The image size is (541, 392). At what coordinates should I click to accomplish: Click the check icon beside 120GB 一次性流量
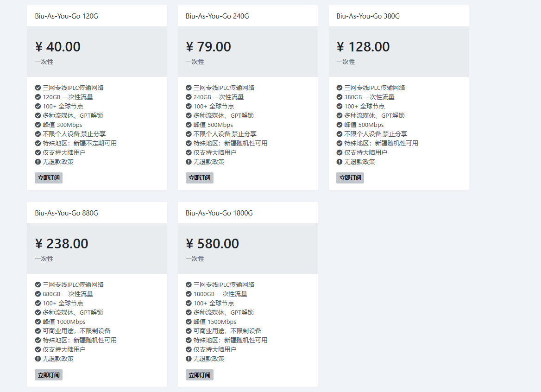tap(38, 97)
